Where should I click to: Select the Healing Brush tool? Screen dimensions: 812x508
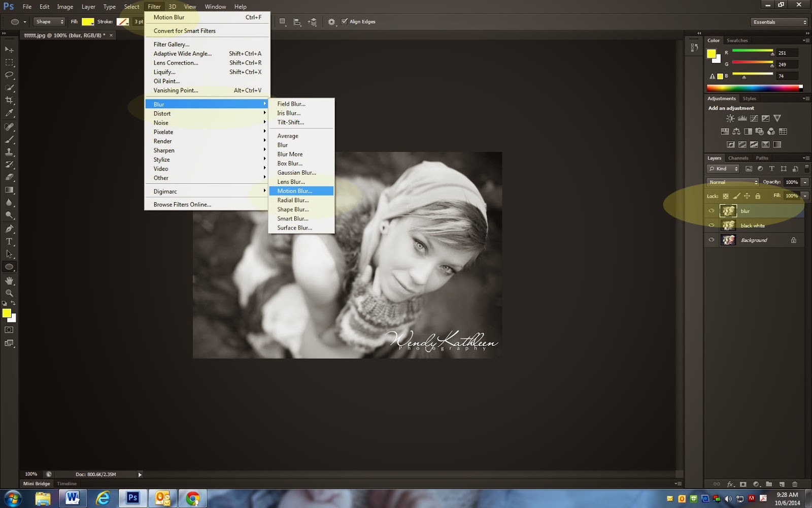coord(9,126)
